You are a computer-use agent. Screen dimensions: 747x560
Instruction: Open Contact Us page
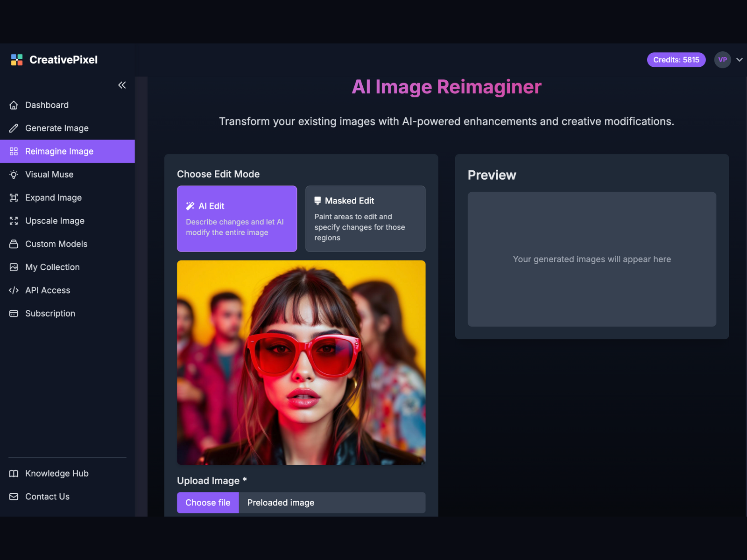point(67,497)
